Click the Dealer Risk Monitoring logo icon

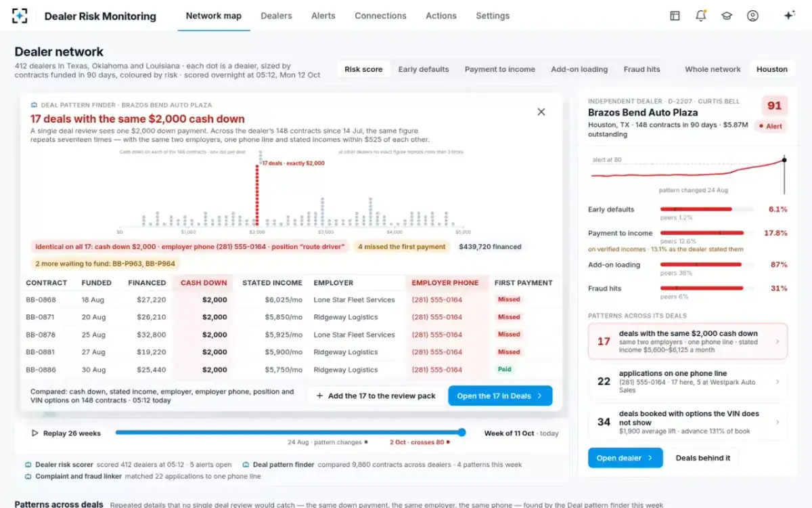tap(20, 16)
